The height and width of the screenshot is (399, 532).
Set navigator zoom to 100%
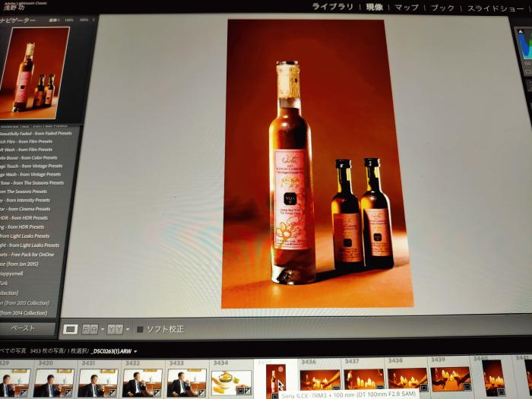pos(69,21)
